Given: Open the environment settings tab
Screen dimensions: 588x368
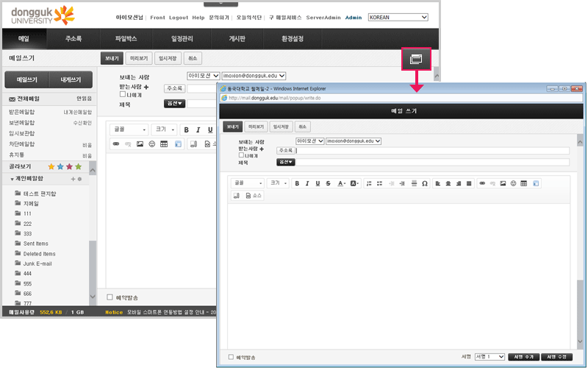Looking at the screenshot, I should click(x=293, y=39).
